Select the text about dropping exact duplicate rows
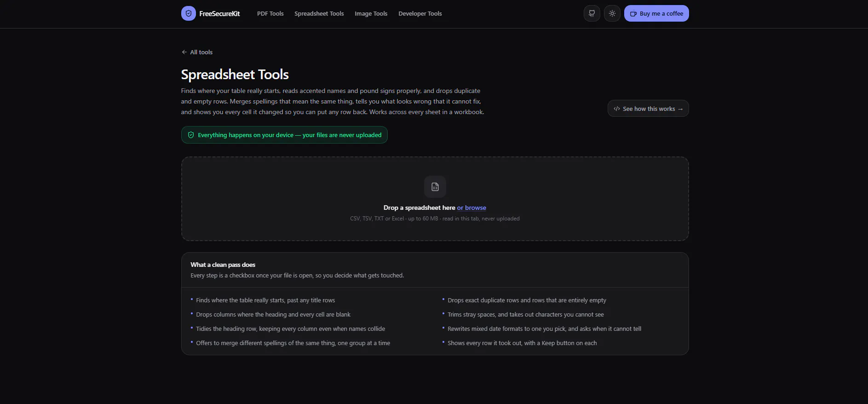 (x=527, y=300)
